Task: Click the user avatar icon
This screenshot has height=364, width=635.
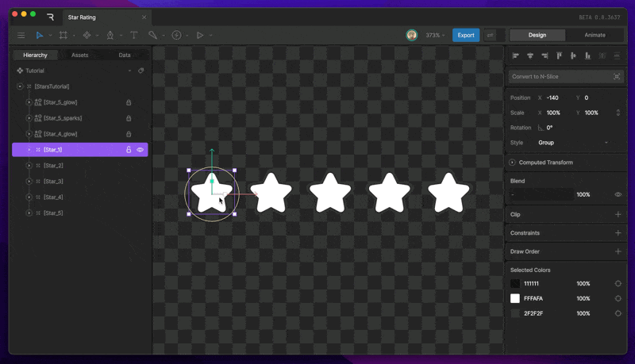Action: (411, 35)
